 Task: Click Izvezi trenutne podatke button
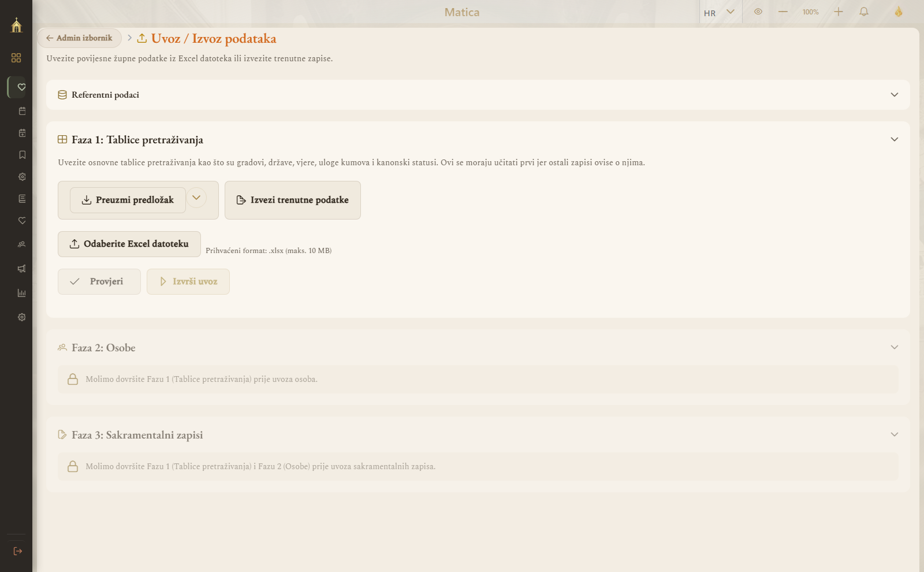click(293, 200)
